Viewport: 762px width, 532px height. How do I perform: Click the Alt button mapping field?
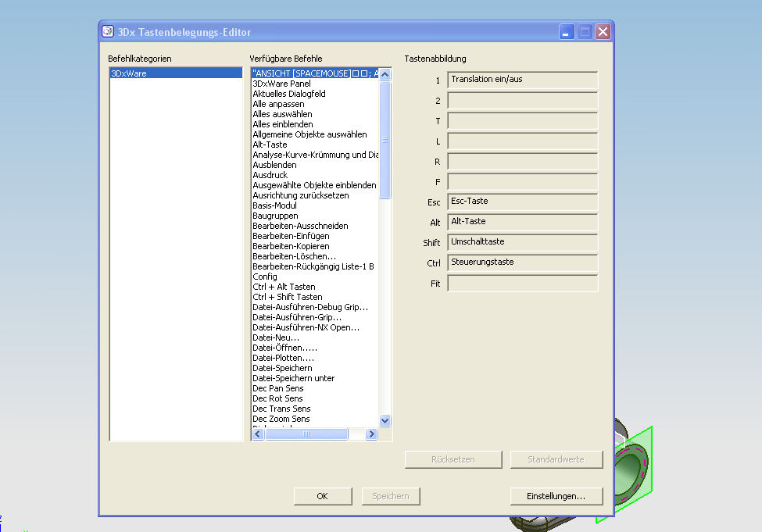tap(522, 223)
